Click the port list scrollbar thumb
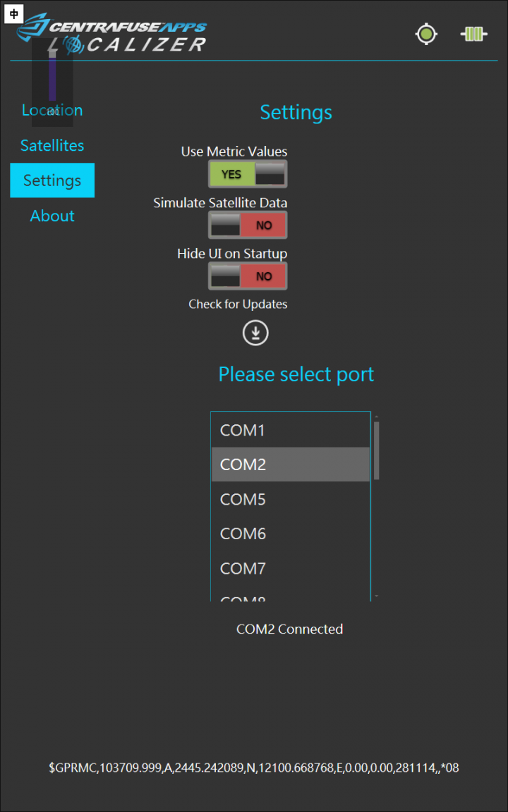This screenshot has width=508, height=812. coord(377,450)
